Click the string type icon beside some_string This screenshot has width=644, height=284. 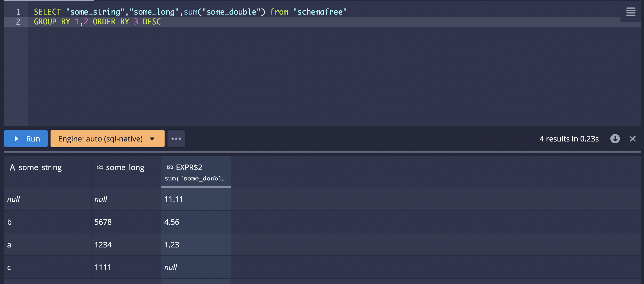tap(12, 167)
